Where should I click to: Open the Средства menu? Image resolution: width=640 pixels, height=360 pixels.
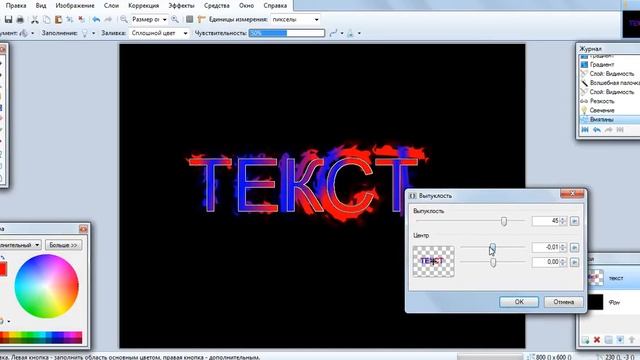tap(216, 6)
